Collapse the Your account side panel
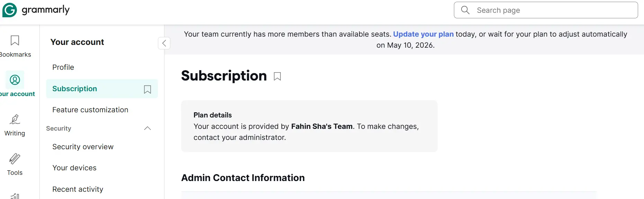Image resolution: width=644 pixels, height=199 pixels. 164,43
